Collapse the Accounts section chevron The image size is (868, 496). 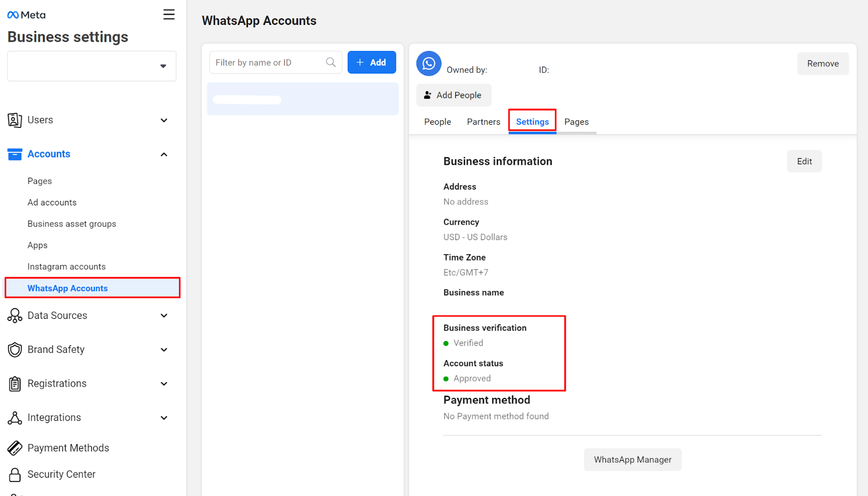(164, 154)
